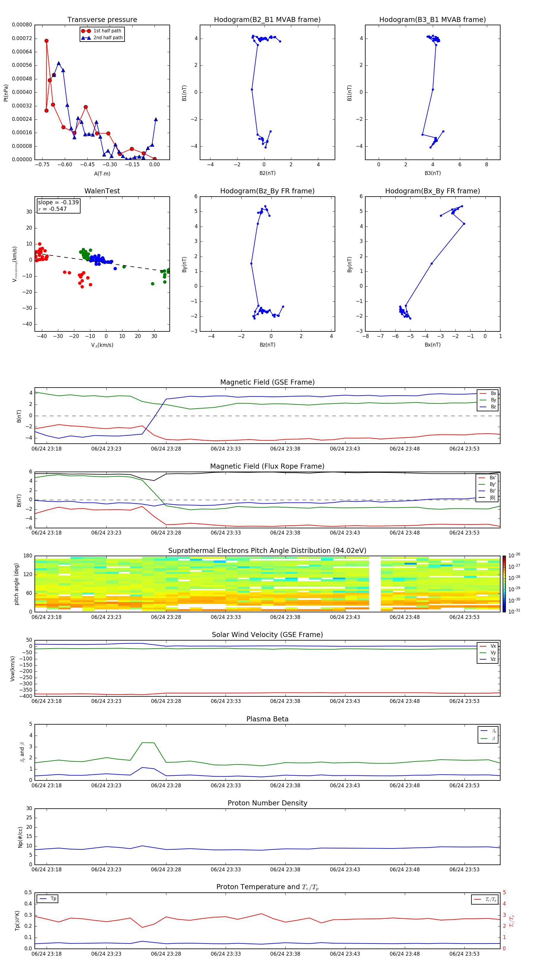This screenshot has height=980, width=535.
Task: Click the "Plasma Beta" plot title
Action: click(x=267, y=719)
